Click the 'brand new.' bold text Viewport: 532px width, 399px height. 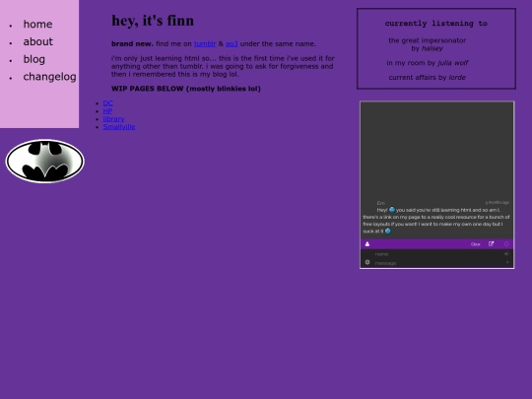pyautogui.click(x=132, y=43)
